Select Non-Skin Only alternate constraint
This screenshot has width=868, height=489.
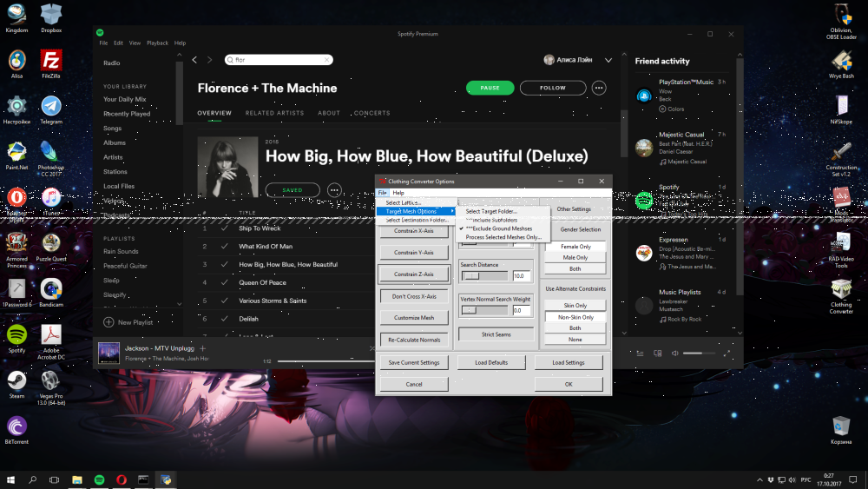(575, 317)
